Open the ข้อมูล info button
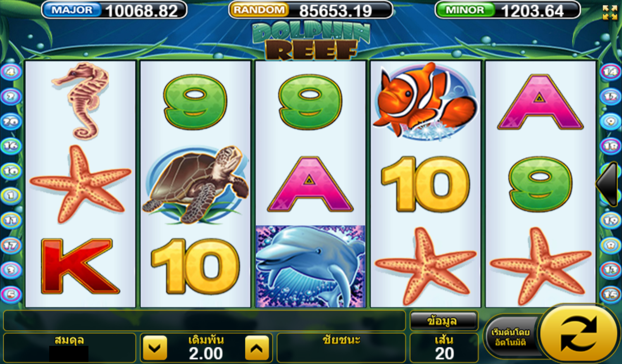Viewport: 622px width, 364px height. (x=444, y=320)
